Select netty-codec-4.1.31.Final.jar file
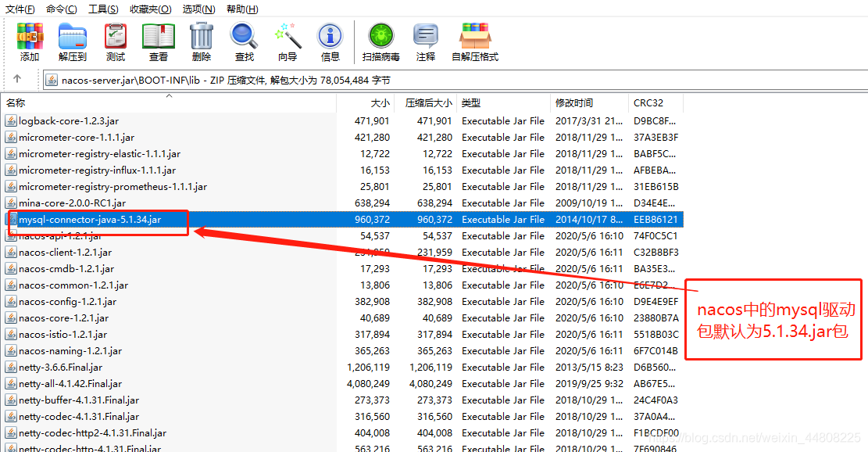The width and height of the screenshot is (868, 452). pos(79,417)
